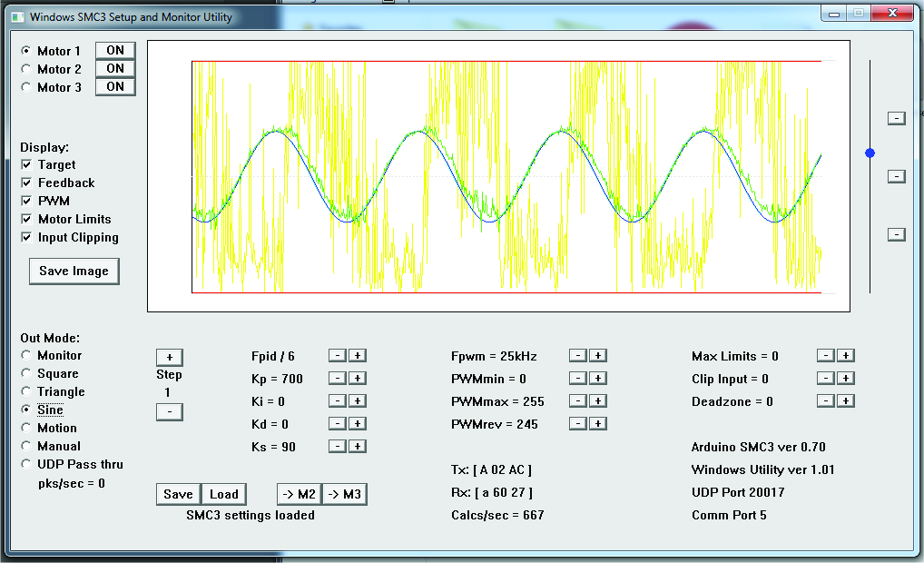Click the top minus button beside the slider
The image size is (924, 563).
[896, 118]
